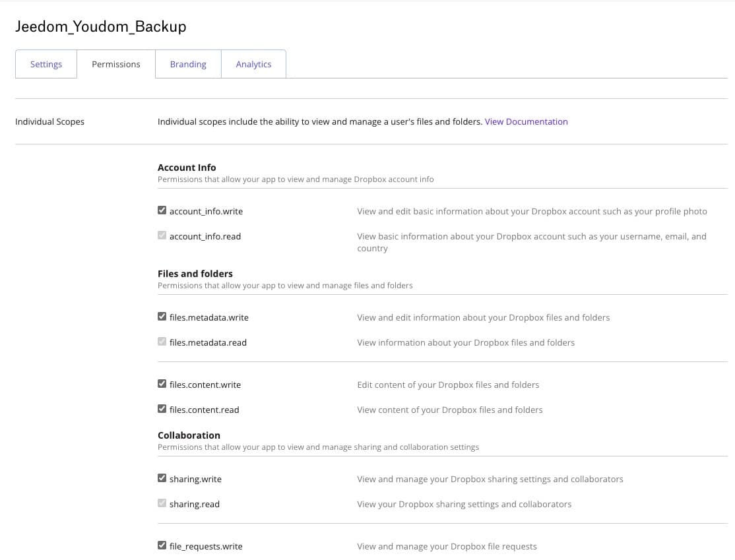This screenshot has width=735, height=560.
Task: Click 'View and manage your Dropbox file requests'
Action: (x=447, y=546)
